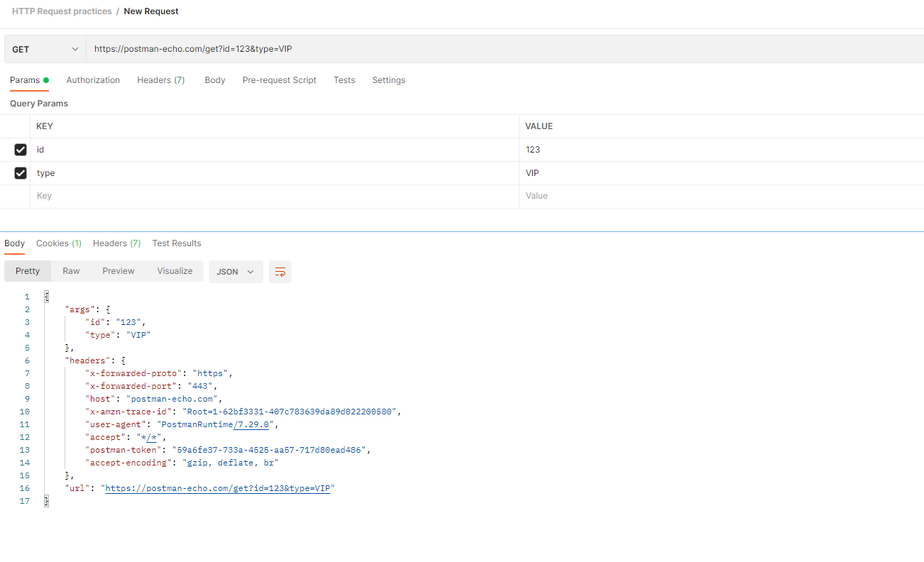Switch to the Visualize view
924x562 pixels.
pos(175,271)
